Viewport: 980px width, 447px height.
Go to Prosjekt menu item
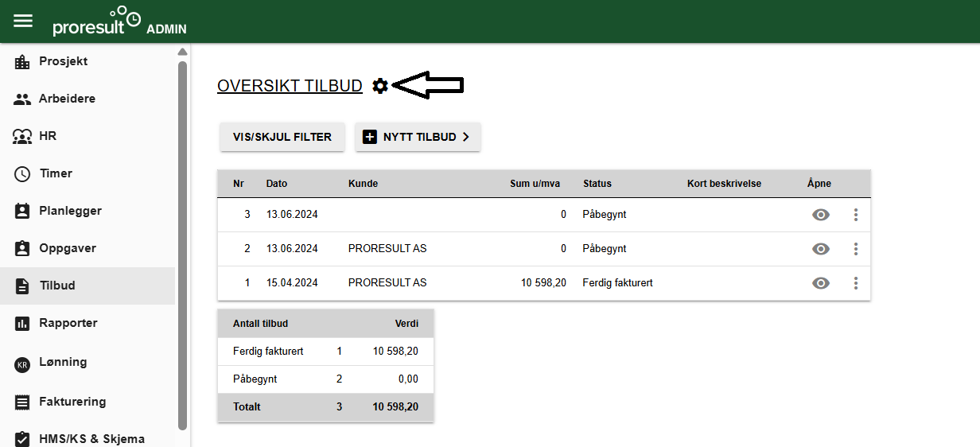click(x=87, y=61)
